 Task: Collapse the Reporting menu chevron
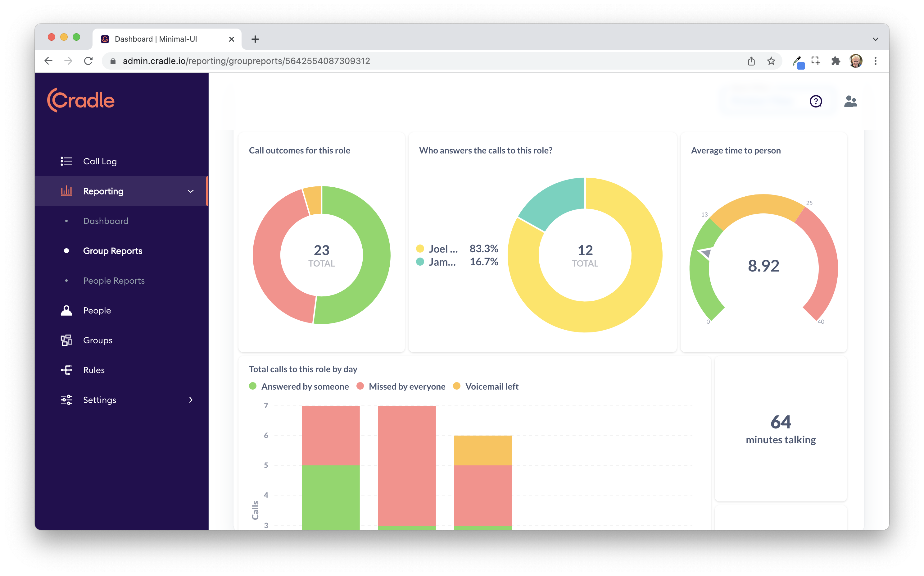(191, 191)
